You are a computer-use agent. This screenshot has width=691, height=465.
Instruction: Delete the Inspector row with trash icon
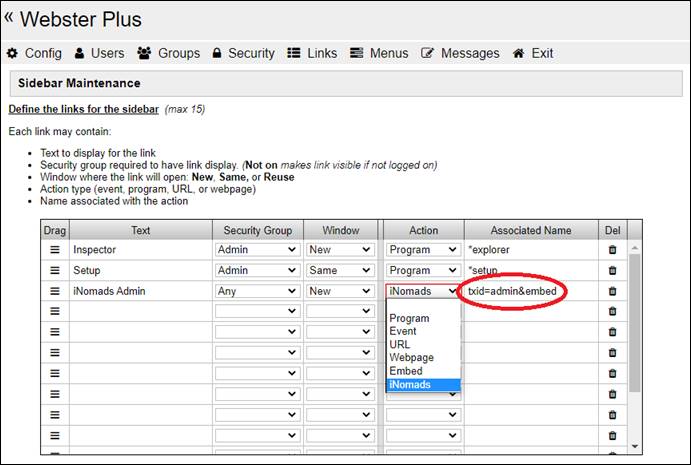click(x=612, y=249)
